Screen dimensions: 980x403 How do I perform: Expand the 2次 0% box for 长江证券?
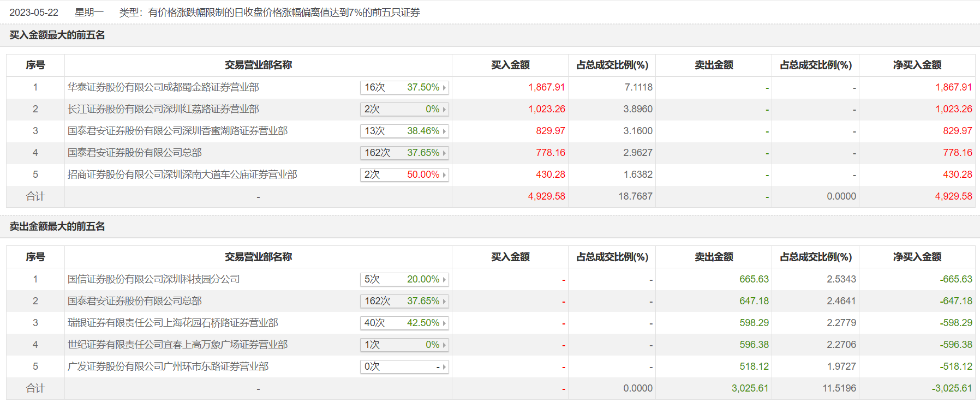(404, 109)
